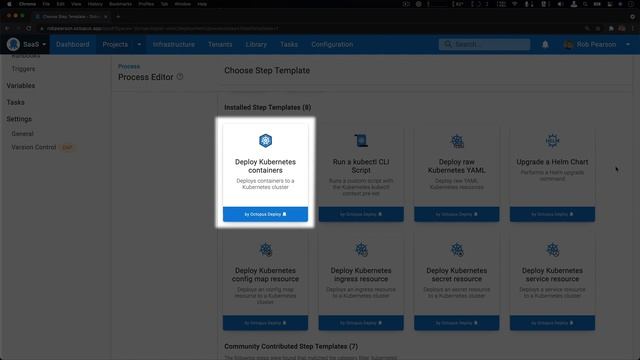Click the footer of the service resource card
640x360 pixels.
tap(552, 323)
